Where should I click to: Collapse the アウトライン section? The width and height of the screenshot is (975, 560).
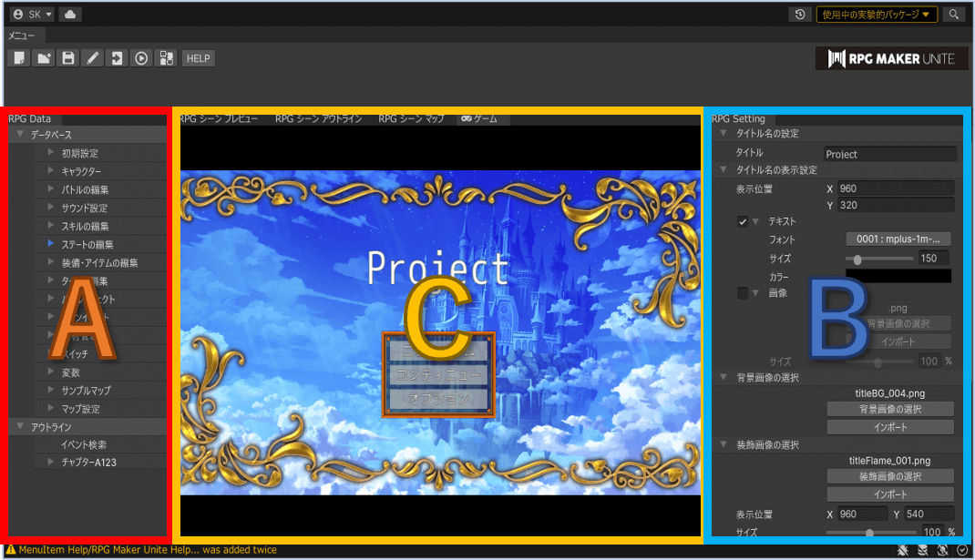pos(20,426)
